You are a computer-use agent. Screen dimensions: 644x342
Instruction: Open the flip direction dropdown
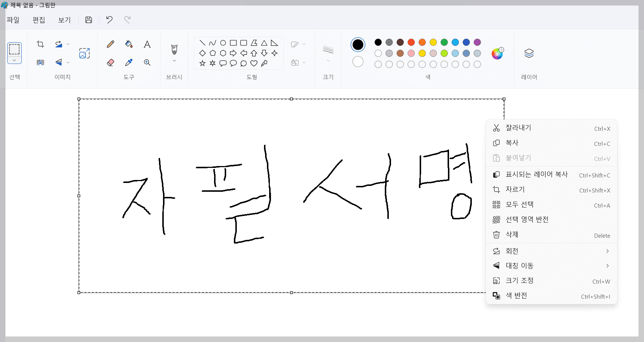tap(67, 62)
